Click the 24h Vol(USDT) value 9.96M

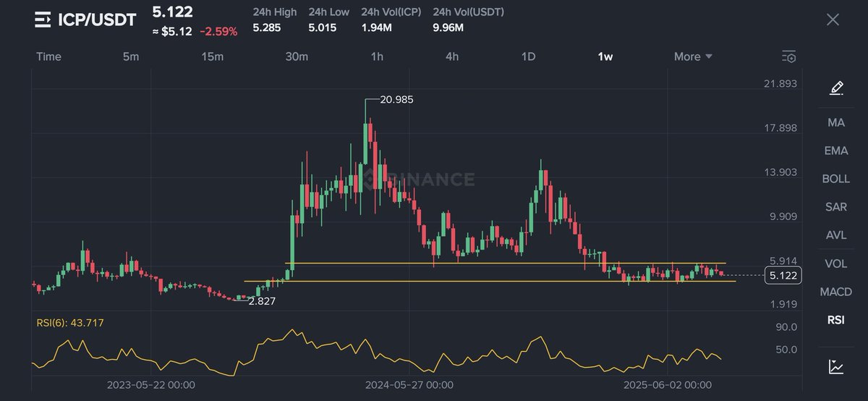click(448, 28)
